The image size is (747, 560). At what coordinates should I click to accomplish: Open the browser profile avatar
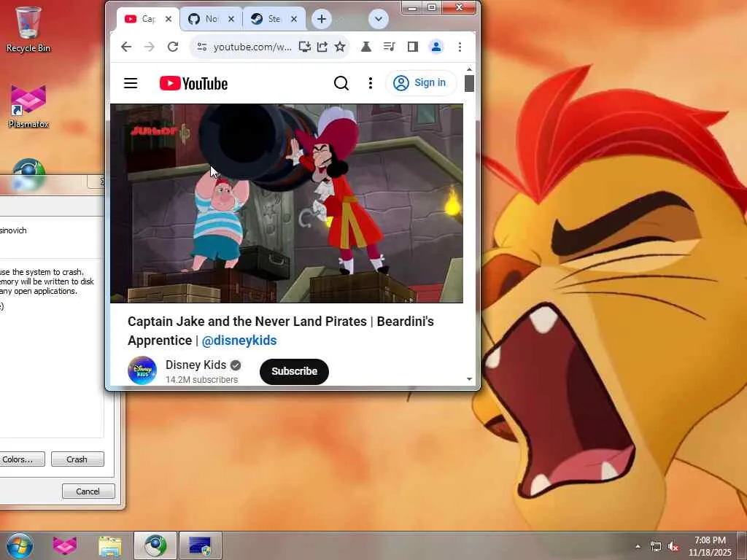[436, 47]
